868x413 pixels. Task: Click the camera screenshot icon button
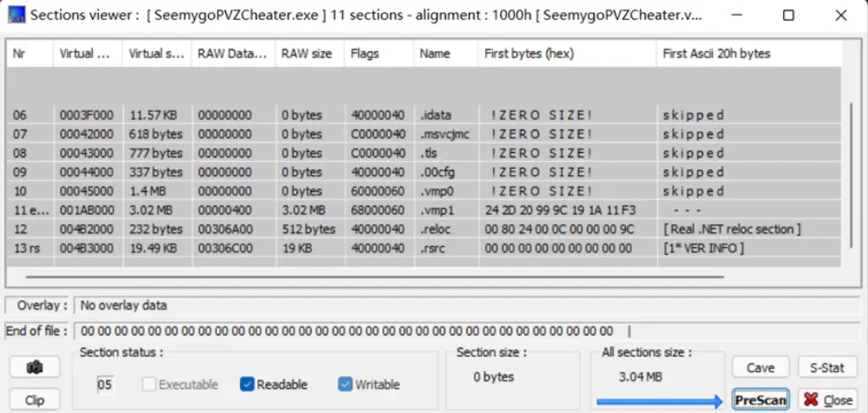click(x=34, y=367)
